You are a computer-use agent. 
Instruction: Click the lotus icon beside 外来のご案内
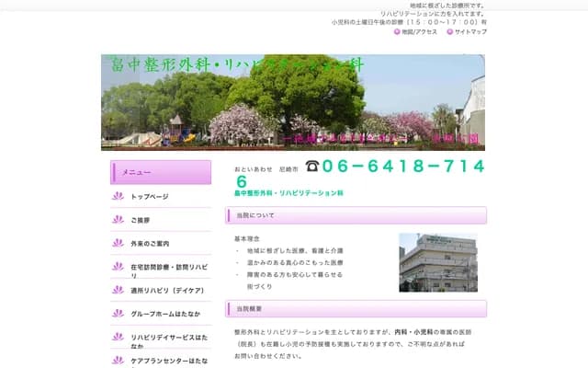click(x=118, y=243)
